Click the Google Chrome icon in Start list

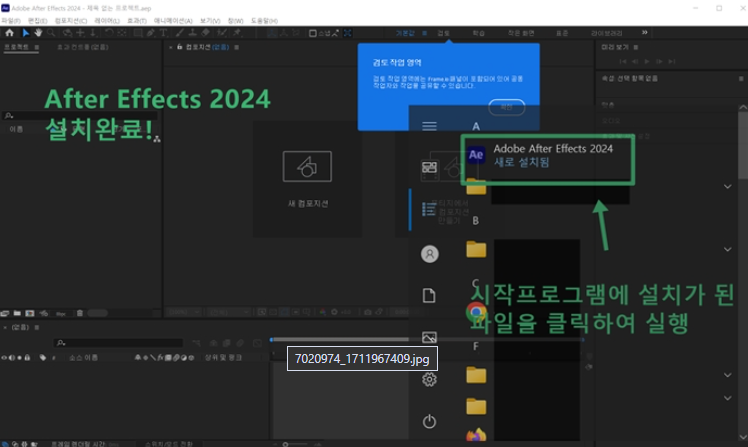coord(476,311)
